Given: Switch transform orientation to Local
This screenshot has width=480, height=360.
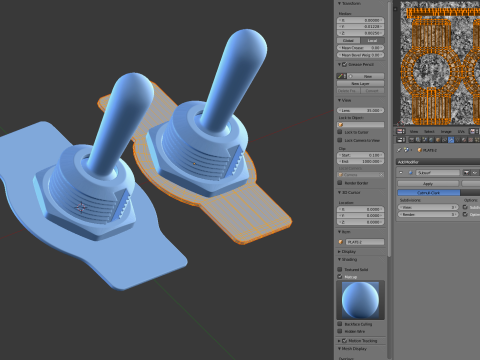Looking at the screenshot, I should point(372,40).
